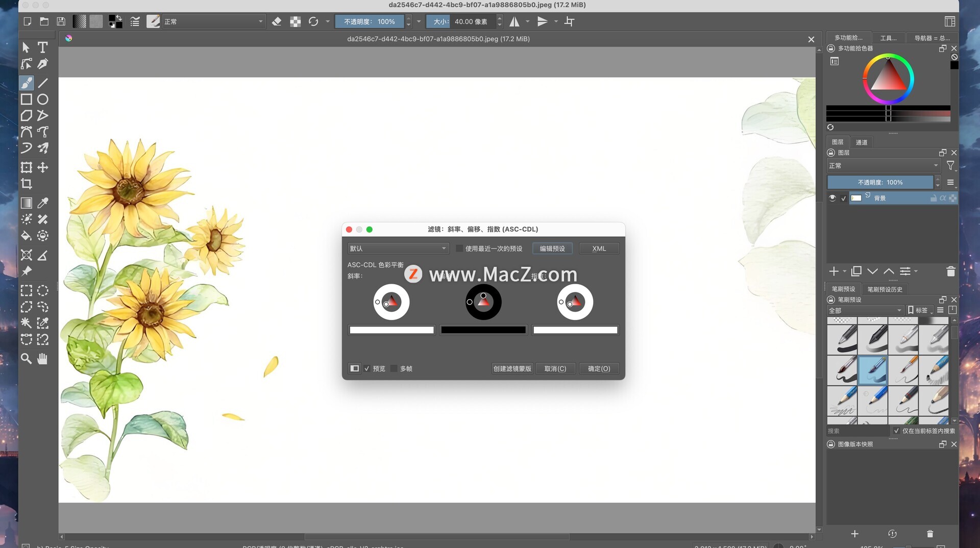The image size is (980, 548).
Task: Open the layer blending mode 正常 dropdown
Action: (x=884, y=165)
